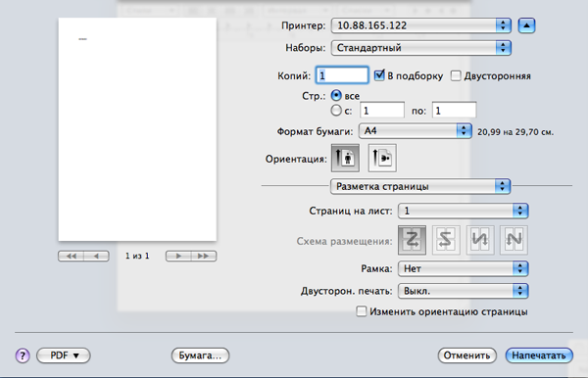This screenshot has height=378, width=588.
Task: Collapse dialog with the blue triangle button
Action: point(526,25)
